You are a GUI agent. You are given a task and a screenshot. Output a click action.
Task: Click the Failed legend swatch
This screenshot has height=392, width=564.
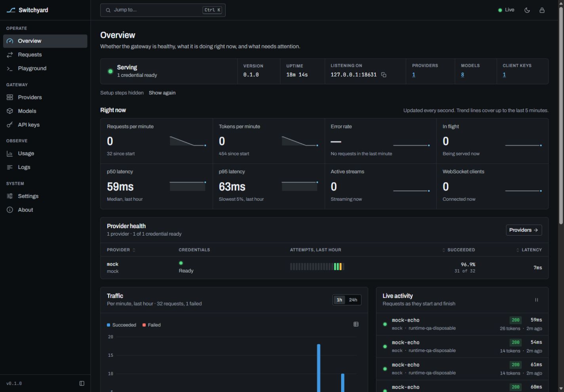click(144, 325)
